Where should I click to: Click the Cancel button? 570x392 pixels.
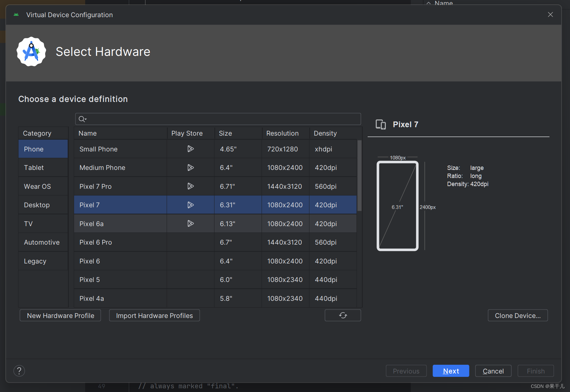[x=493, y=371]
